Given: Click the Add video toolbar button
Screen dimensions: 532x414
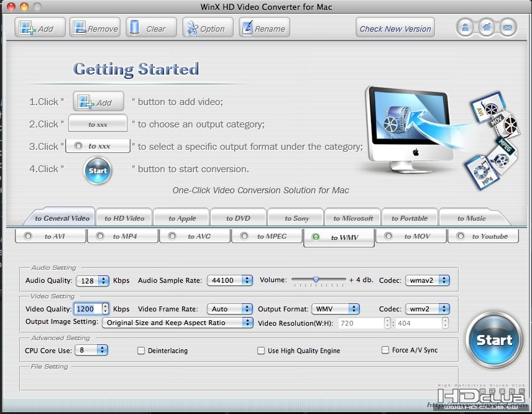Looking at the screenshot, I should 40,28.
